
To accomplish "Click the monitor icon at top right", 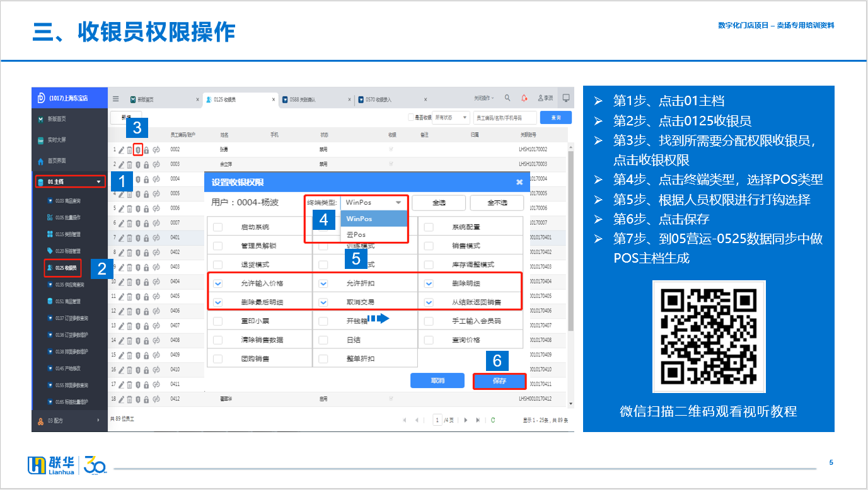I will click(566, 98).
